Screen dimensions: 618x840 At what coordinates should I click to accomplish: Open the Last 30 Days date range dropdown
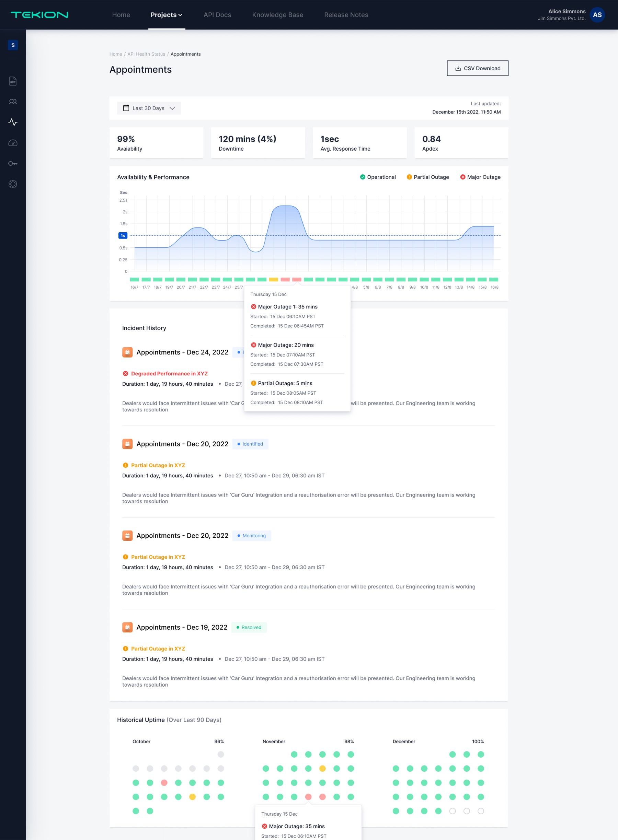[x=149, y=108]
